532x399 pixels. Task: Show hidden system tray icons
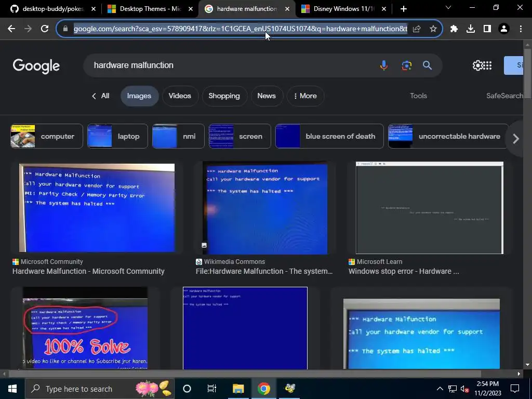(440, 389)
